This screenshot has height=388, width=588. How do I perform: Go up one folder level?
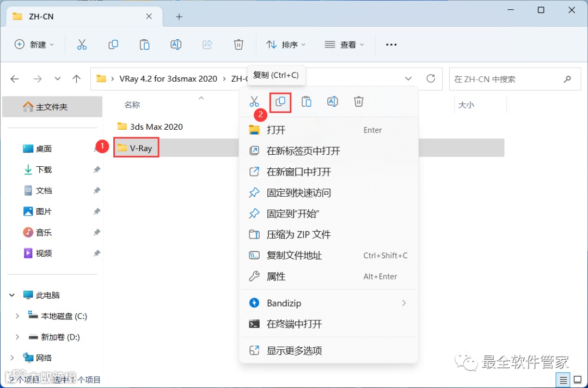[x=77, y=79]
